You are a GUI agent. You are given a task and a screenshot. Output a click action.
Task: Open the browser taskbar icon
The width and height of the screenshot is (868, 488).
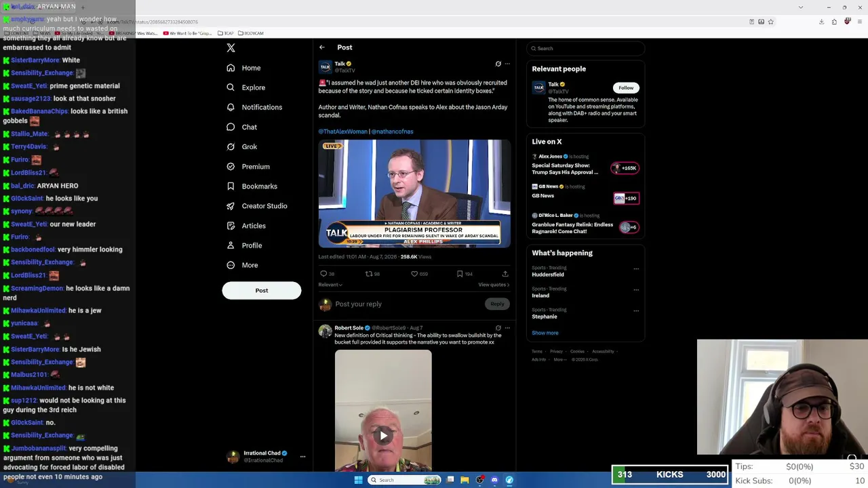(x=509, y=480)
